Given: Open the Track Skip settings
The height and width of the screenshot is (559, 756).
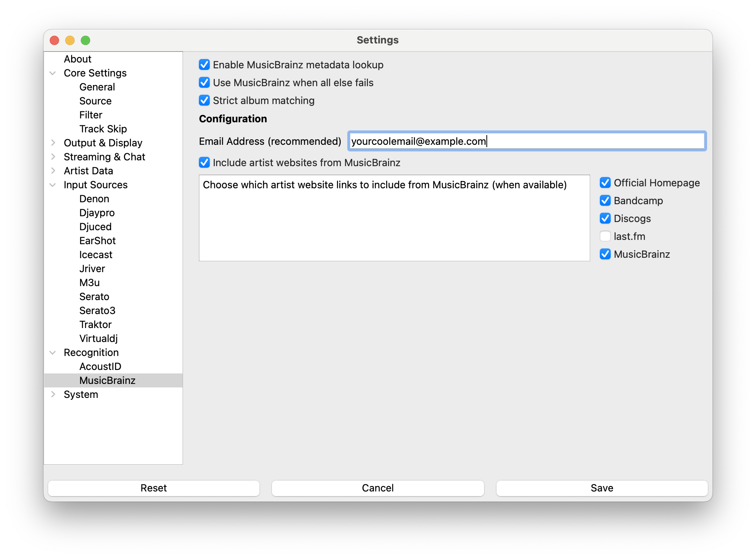Looking at the screenshot, I should [103, 129].
